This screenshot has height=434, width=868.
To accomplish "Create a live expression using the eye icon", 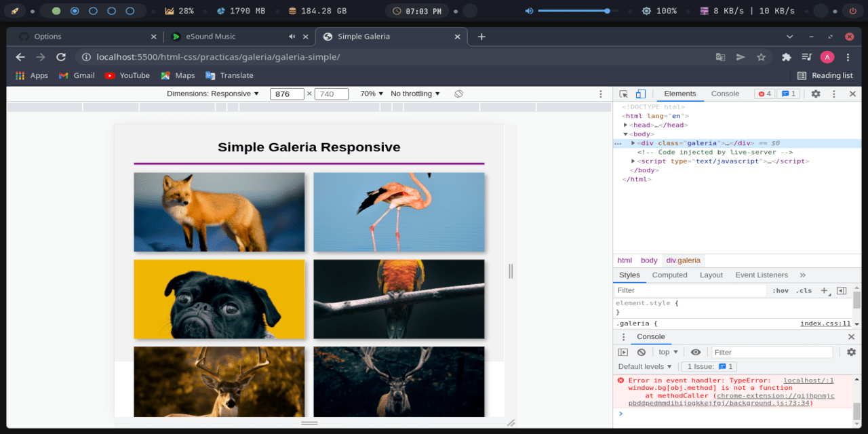I will pyautogui.click(x=694, y=351).
